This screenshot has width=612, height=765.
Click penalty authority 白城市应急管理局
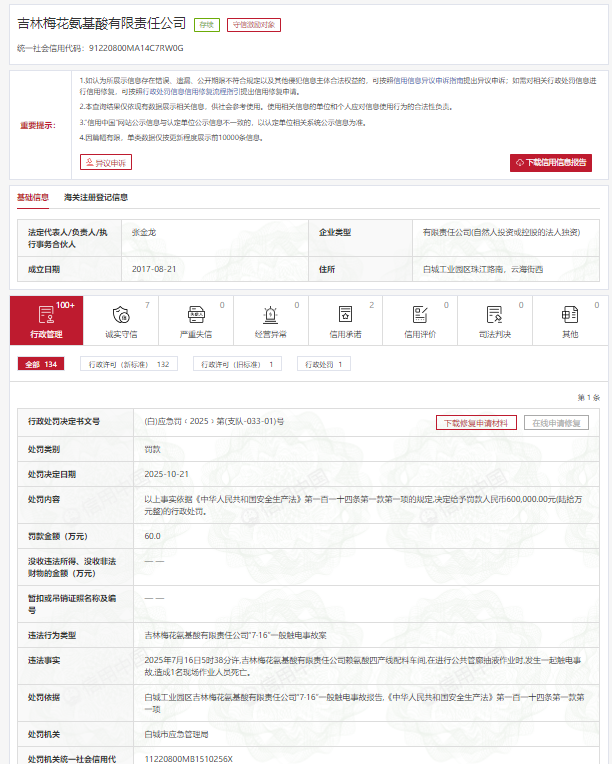tap(177, 734)
